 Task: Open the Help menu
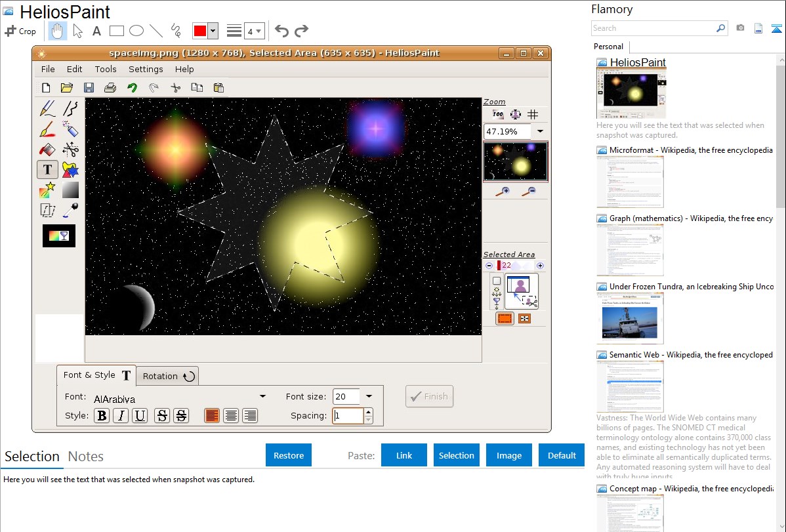tap(184, 69)
